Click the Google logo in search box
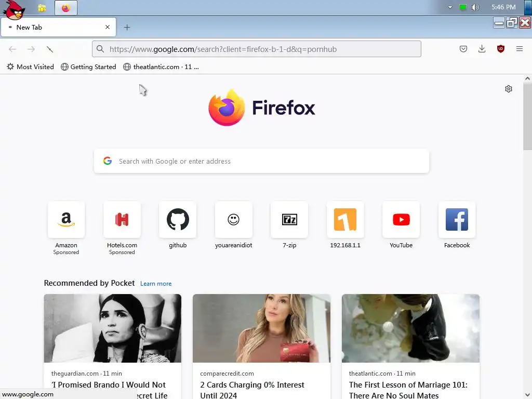The height and width of the screenshot is (399, 532). tap(108, 161)
